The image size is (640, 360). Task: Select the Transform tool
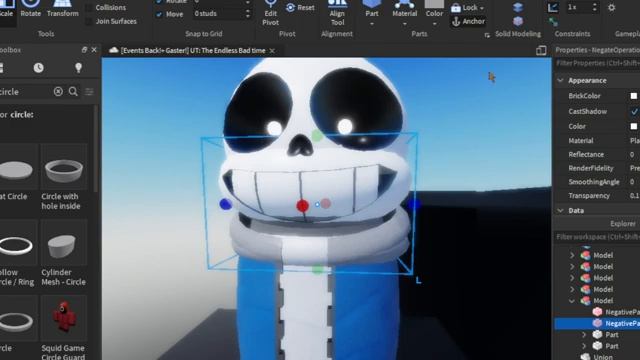click(x=62, y=9)
